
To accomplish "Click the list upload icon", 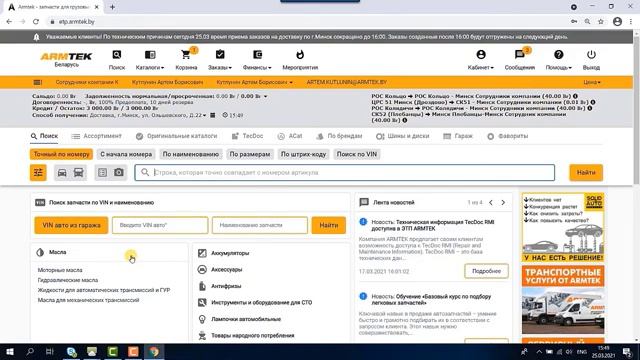I will tap(102, 173).
